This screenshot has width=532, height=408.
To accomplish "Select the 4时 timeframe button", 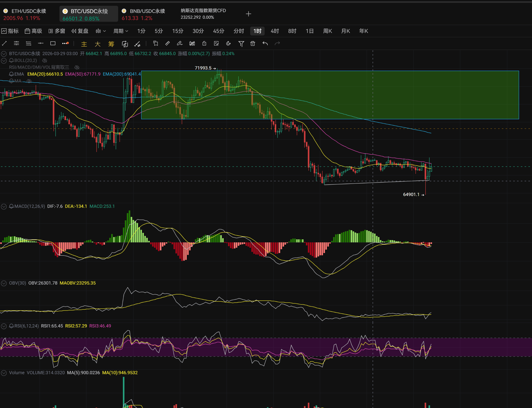I will pos(274,31).
